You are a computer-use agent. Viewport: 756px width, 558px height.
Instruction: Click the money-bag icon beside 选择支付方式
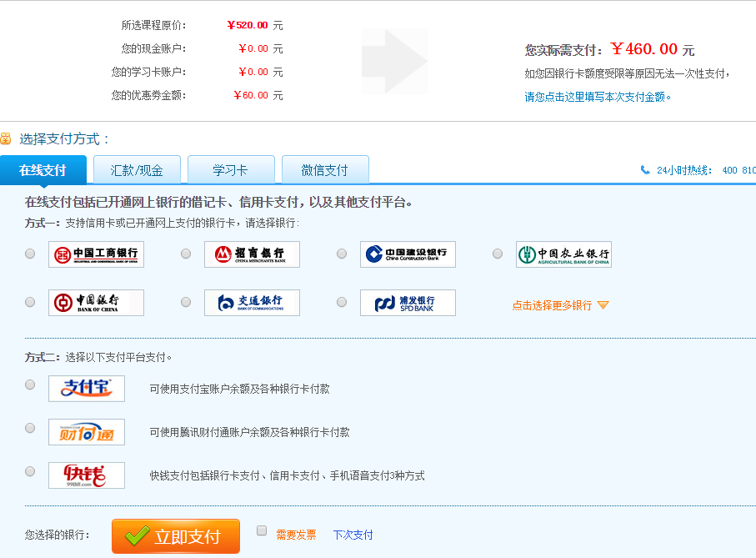pyautogui.click(x=5, y=139)
